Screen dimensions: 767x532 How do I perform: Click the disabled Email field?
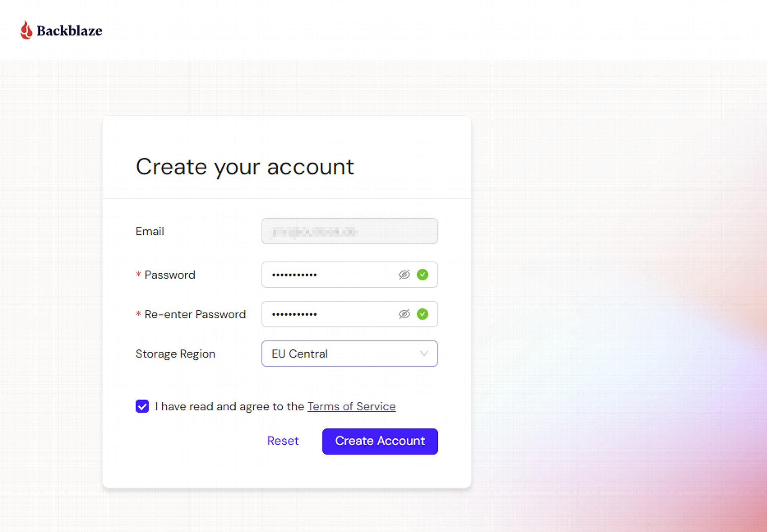(349, 231)
